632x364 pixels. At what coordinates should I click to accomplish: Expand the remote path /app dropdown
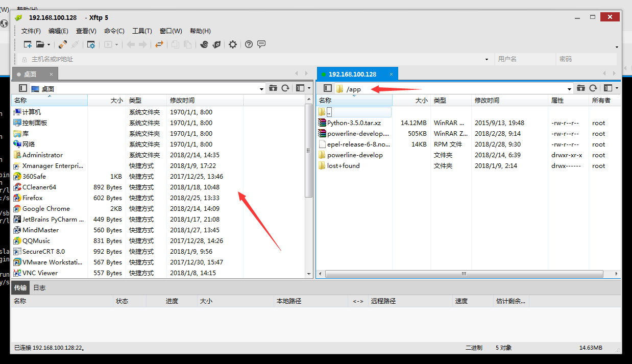[x=570, y=89]
